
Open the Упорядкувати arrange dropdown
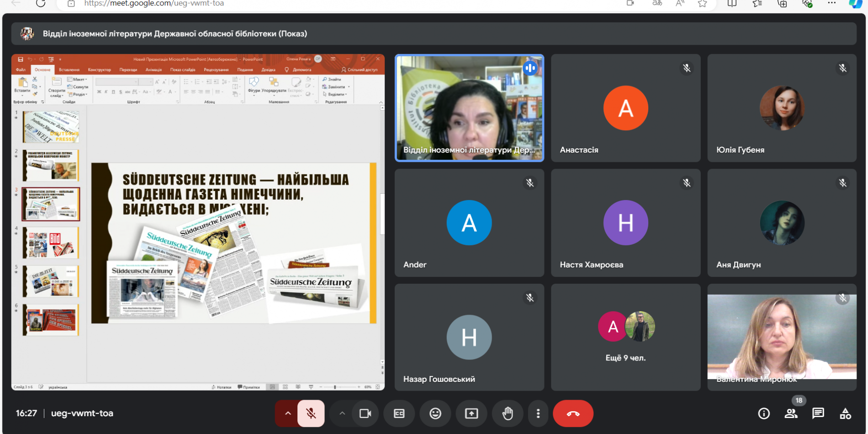274,86
